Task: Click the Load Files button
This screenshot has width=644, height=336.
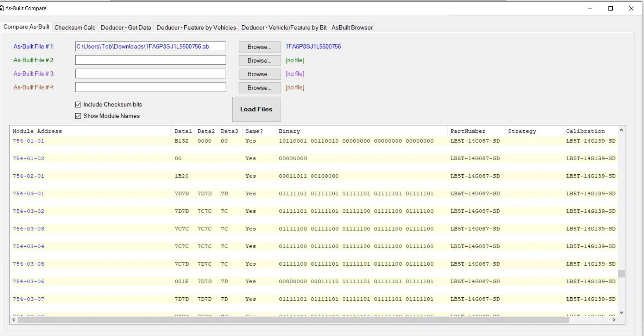Action: [x=257, y=109]
